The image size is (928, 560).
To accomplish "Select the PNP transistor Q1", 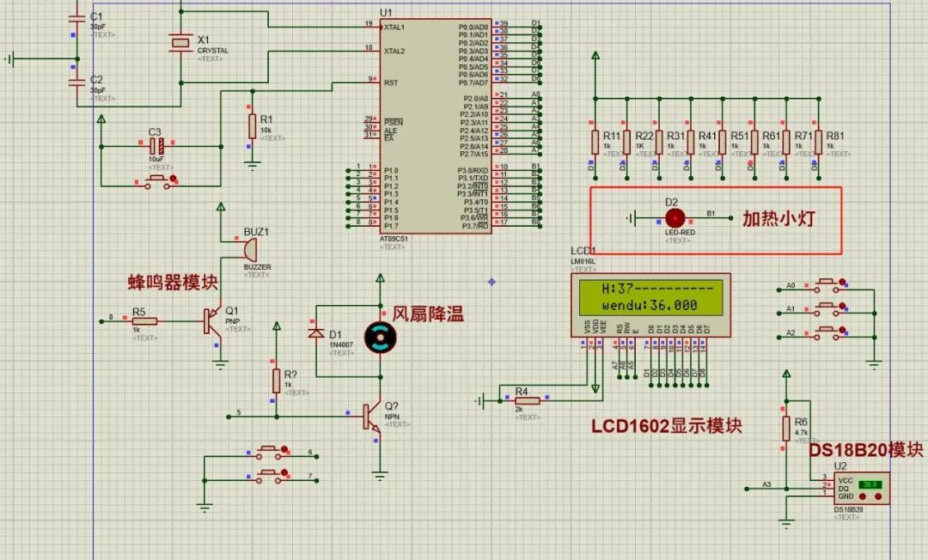I will [x=209, y=320].
